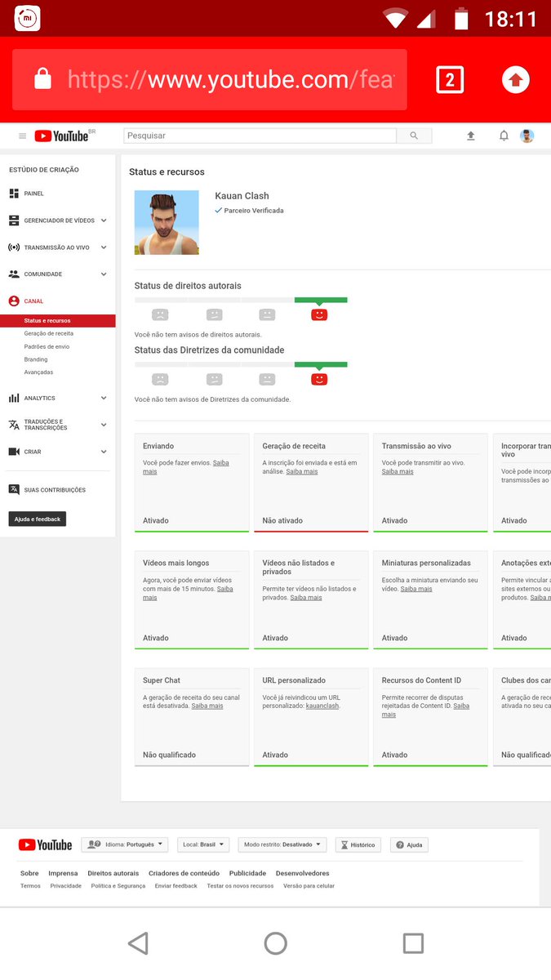This screenshot has height=980, width=551.
Task: Click the Sobre footer link
Action: (x=29, y=873)
